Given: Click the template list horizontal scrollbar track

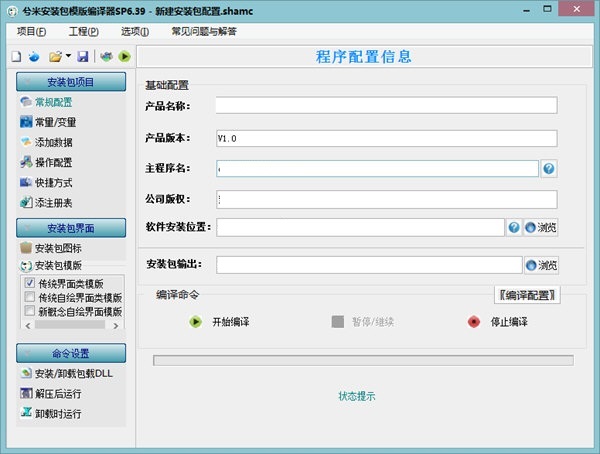Looking at the screenshot, I should [70, 325].
